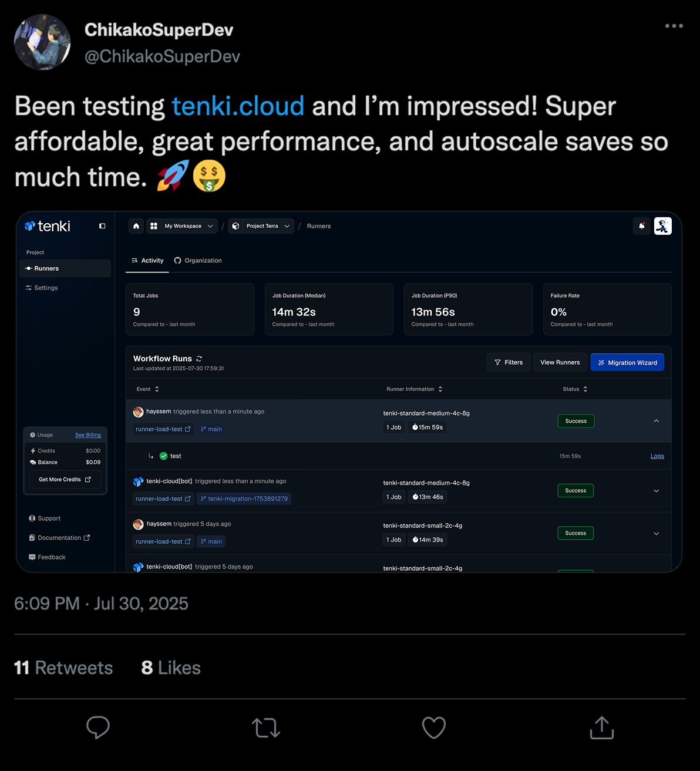Screen dimensions: 700x771
Task: Collapse the first hayssem workflow run
Action: tap(656, 421)
